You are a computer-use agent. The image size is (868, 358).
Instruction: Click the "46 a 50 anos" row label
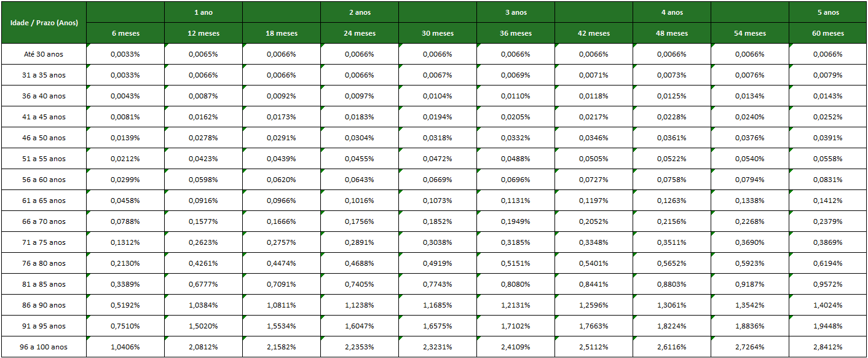click(x=44, y=138)
